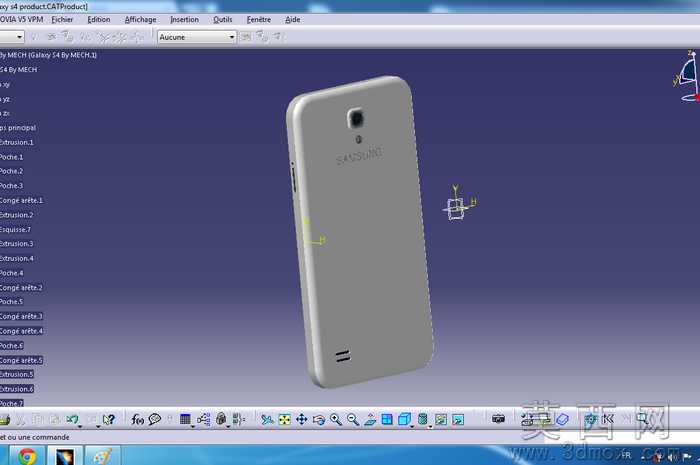
Task: Expand the Design Table dropdown arrow
Action: click(x=193, y=427)
